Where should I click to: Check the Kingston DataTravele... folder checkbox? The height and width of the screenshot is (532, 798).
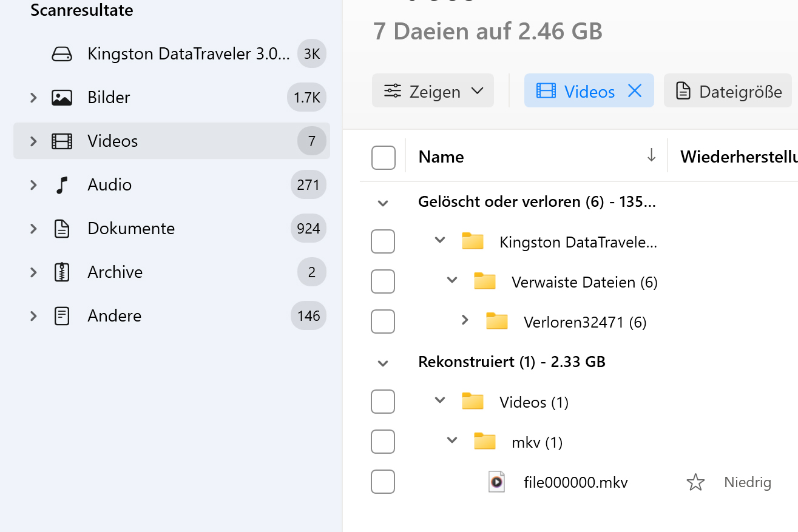382,241
